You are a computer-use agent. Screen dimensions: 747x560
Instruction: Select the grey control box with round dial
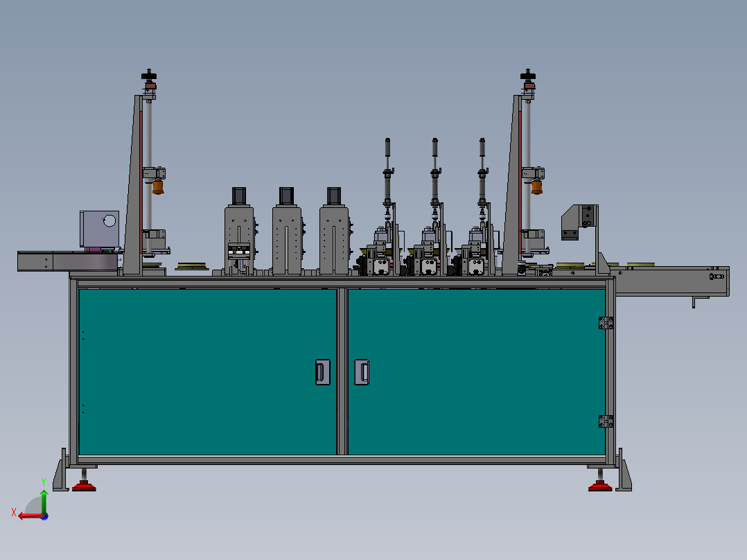99,229
